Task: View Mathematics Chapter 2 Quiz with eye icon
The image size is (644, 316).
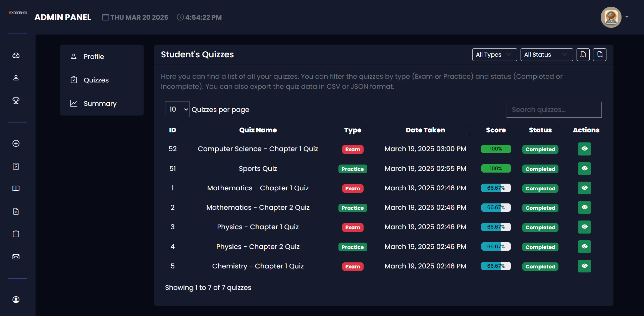Action: (584, 207)
